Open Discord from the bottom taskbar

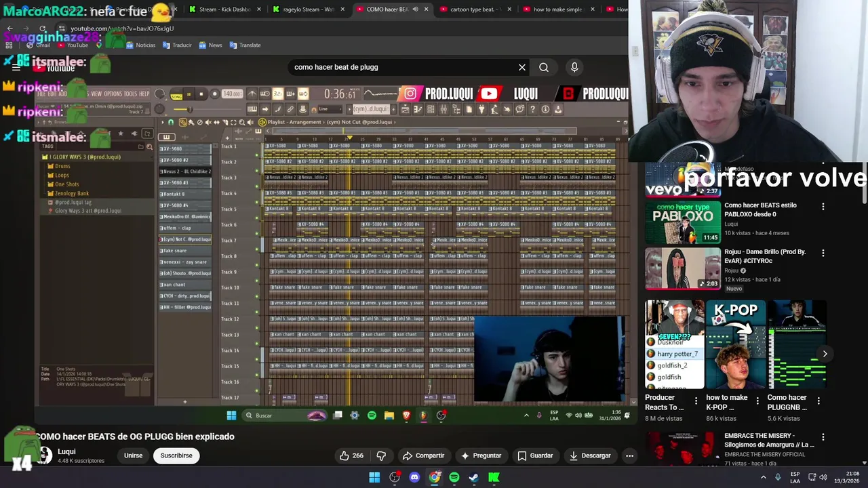[x=414, y=477]
